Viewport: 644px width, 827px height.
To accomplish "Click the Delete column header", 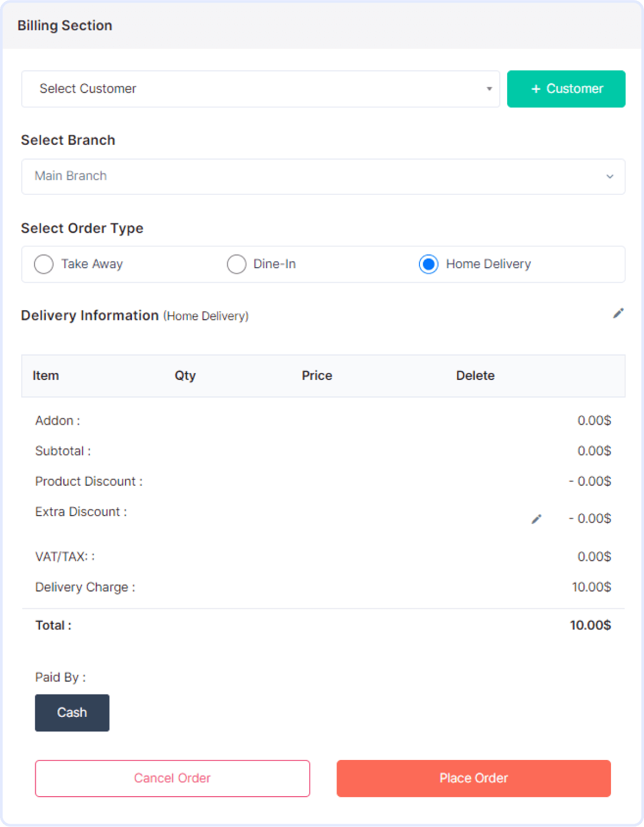I will pyautogui.click(x=475, y=376).
